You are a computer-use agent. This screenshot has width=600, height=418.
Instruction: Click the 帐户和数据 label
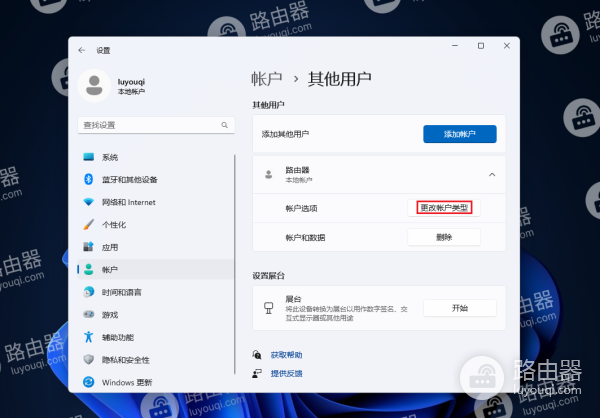tap(305, 238)
